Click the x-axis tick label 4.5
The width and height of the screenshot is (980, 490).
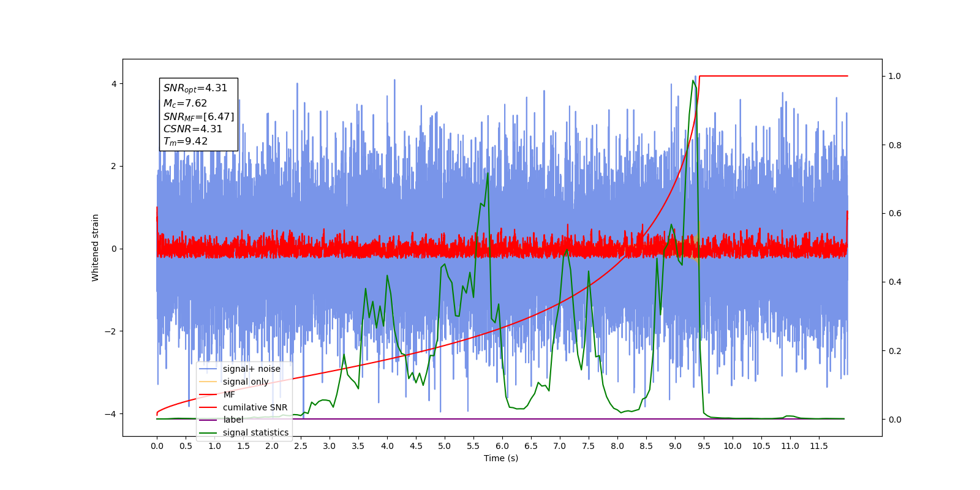point(416,446)
